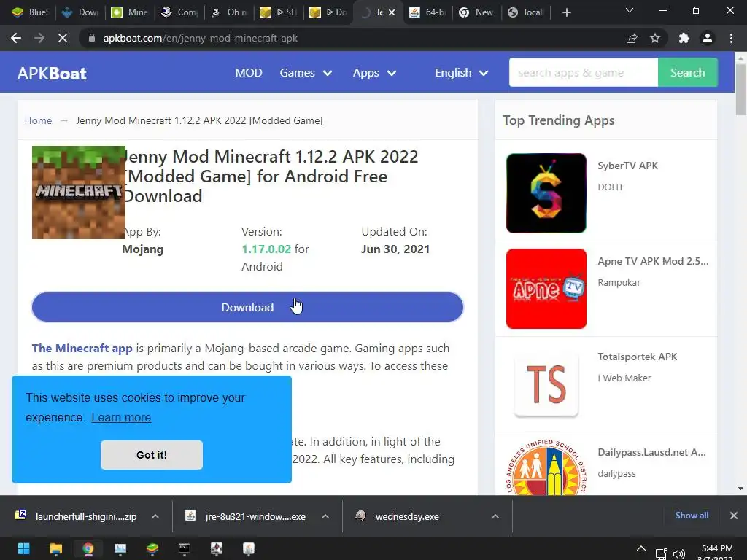Open the Totalsportek APK title
Image resolution: width=747 pixels, height=560 pixels.
(637, 357)
